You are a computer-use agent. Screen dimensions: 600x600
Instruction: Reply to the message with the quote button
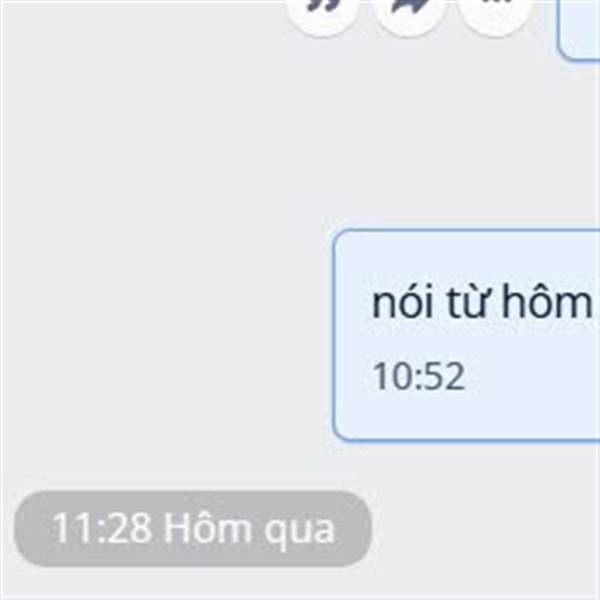click(322, 11)
